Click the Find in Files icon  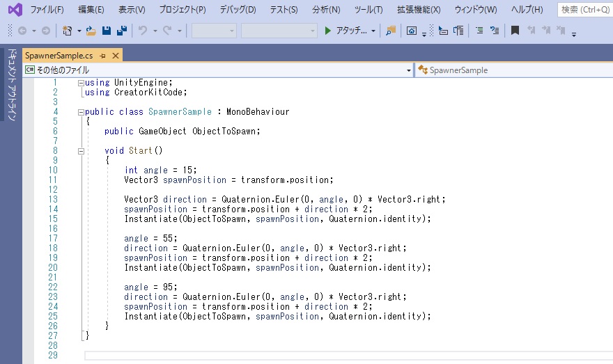point(391,31)
